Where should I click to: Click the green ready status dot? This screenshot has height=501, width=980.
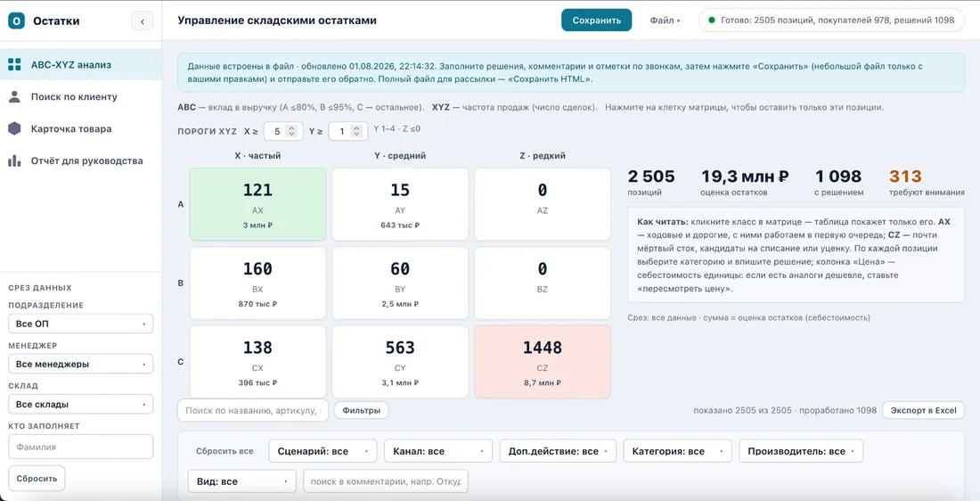tap(711, 20)
